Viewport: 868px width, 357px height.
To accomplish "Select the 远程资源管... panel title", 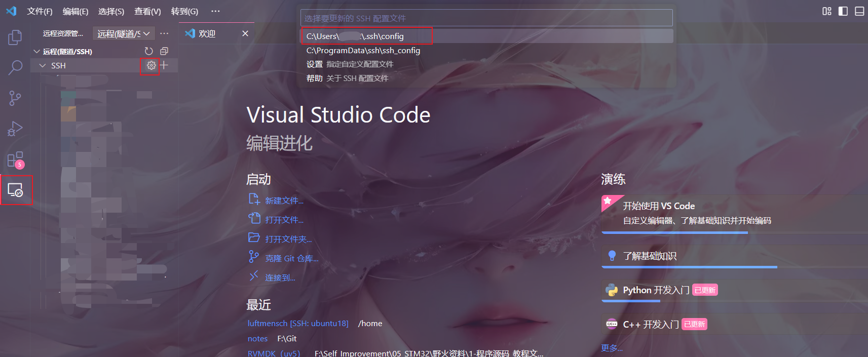I will click(x=63, y=33).
